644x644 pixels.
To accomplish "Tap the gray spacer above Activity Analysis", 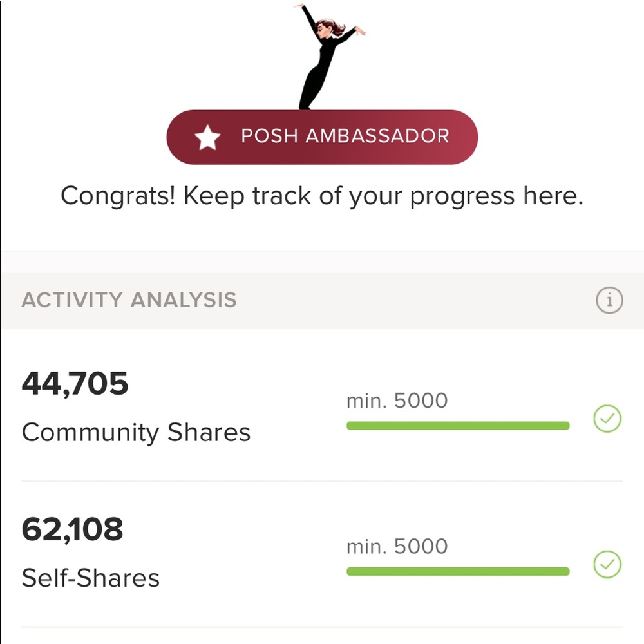I will [x=322, y=262].
